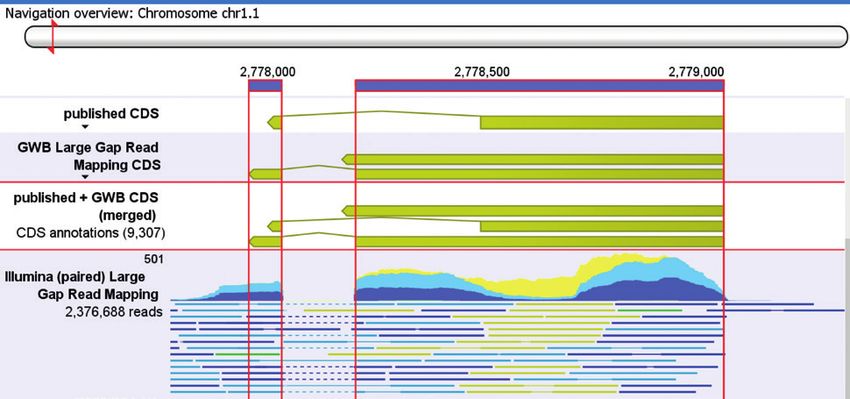Click the coverage scale value 501
This screenshot has height=399, width=850.
point(153,260)
